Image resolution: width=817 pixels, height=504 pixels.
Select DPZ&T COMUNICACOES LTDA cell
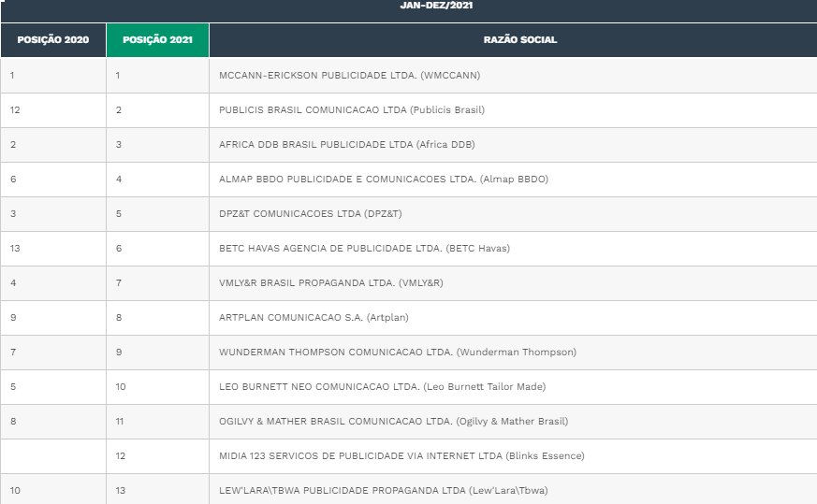pos(513,214)
